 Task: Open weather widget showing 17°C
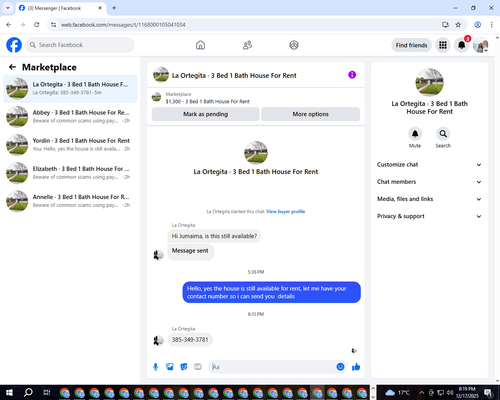[397, 393]
